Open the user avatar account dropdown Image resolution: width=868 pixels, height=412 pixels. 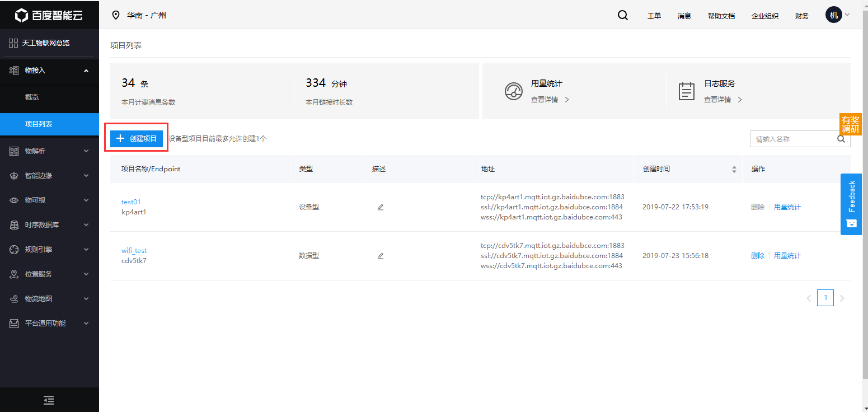pyautogui.click(x=838, y=15)
